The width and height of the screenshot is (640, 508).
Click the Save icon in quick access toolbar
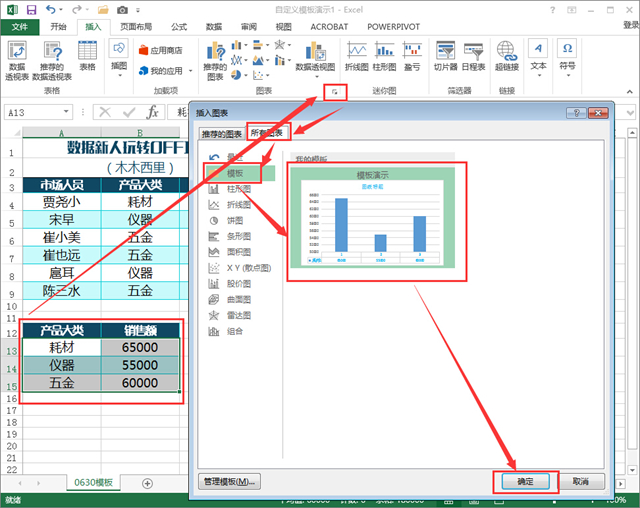coord(31,10)
